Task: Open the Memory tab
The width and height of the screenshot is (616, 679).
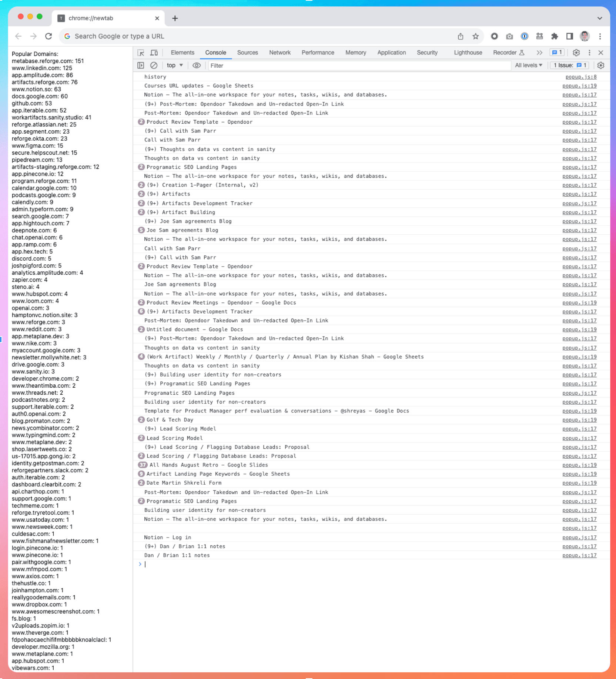Action: tap(356, 53)
